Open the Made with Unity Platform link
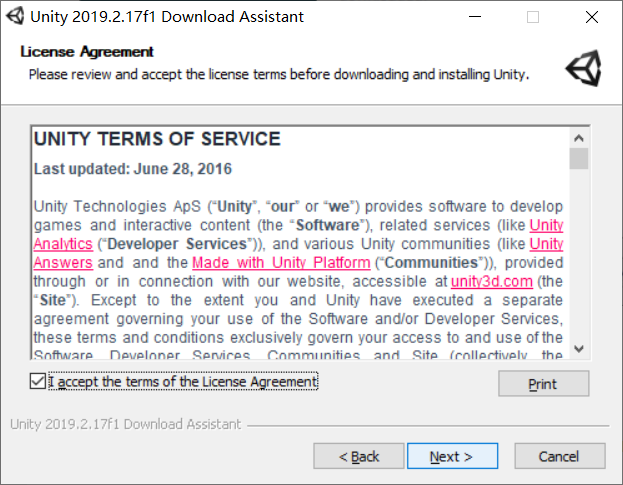Image resolution: width=623 pixels, height=485 pixels. tap(281, 263)
